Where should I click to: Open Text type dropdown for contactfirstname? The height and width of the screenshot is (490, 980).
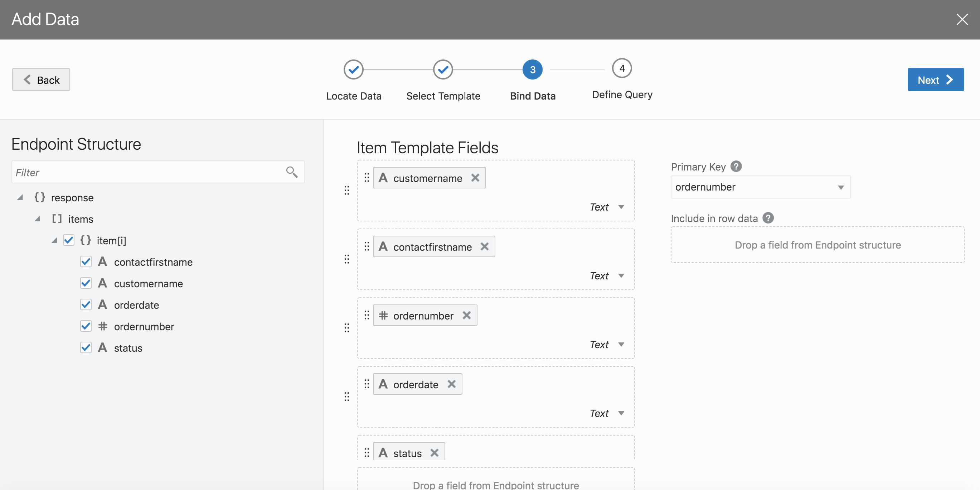pyautogui.click(x=607, y=275)
